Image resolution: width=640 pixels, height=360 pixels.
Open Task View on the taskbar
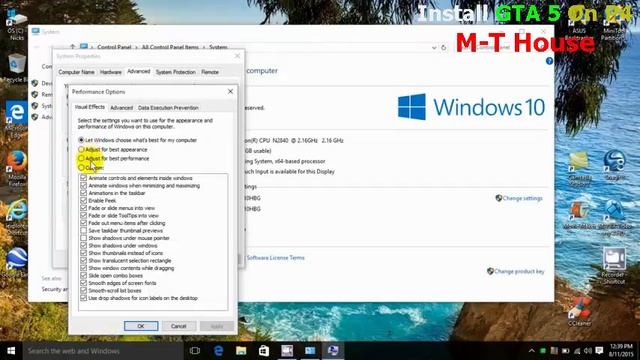point(195,351)
